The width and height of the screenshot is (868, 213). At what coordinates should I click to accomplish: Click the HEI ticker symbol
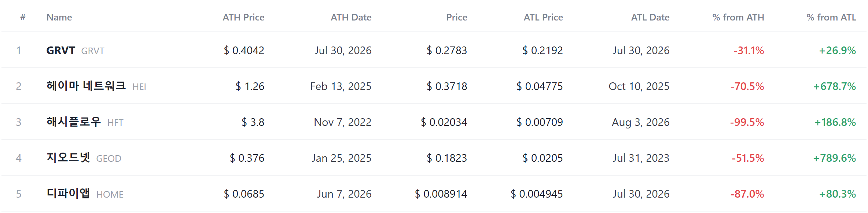tap(139, 87)
